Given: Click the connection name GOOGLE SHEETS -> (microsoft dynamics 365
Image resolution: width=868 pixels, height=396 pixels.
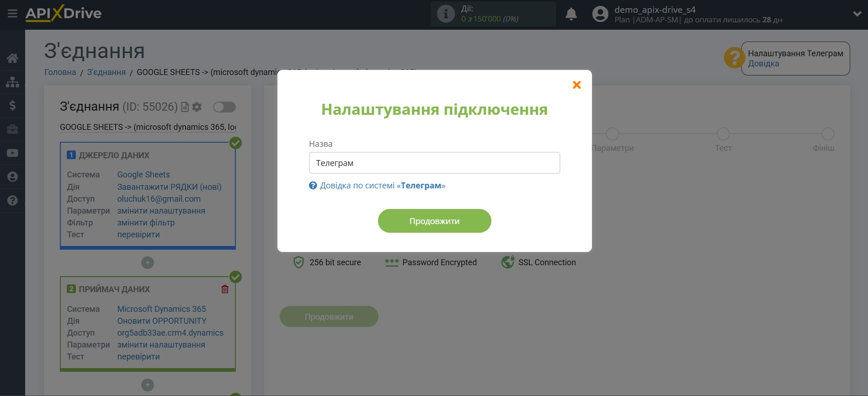Looking at the screenshot, I should coord(148,127).
